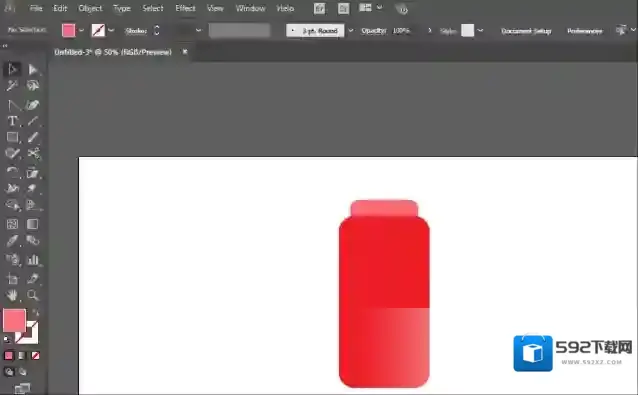Select the Direct Selection tool

[x=33, y=70]
